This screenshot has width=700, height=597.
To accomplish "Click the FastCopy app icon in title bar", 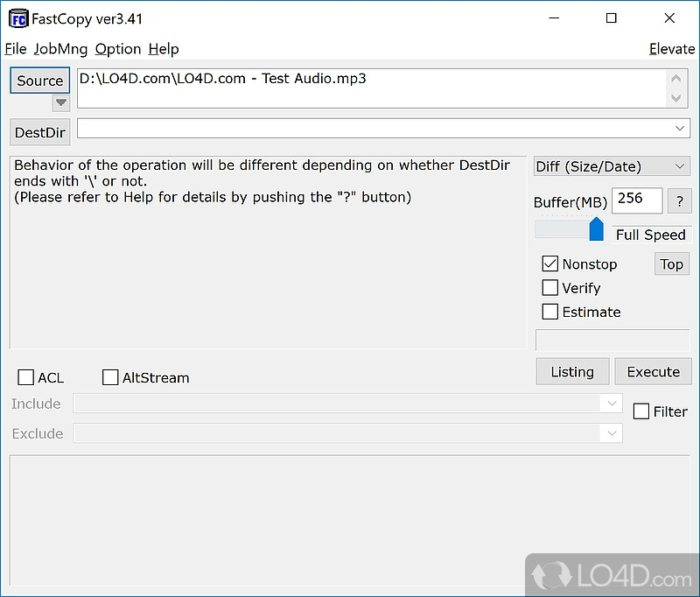I will click(18, 18).
